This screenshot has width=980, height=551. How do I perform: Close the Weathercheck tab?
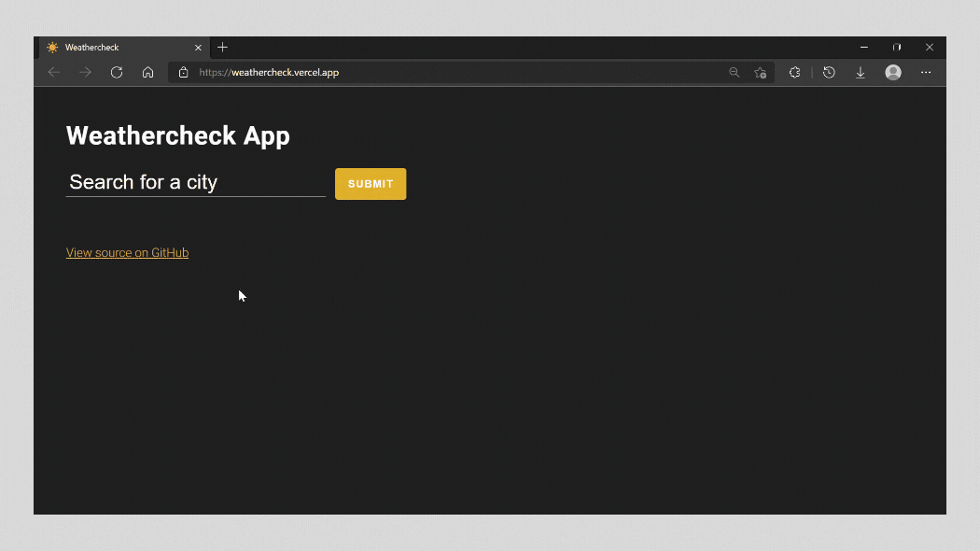198,48
